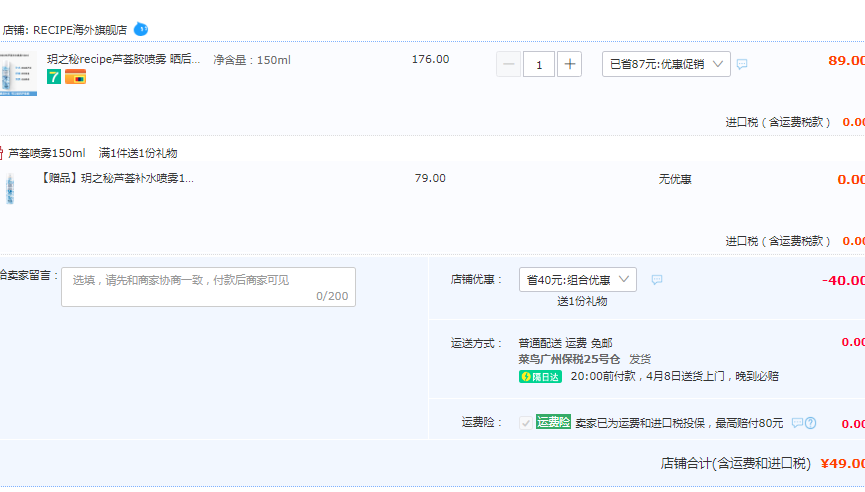865x492 pixels.
Task: Open the 已省87元:优惠促销 dropdown
Action: [x=666, y=64]
